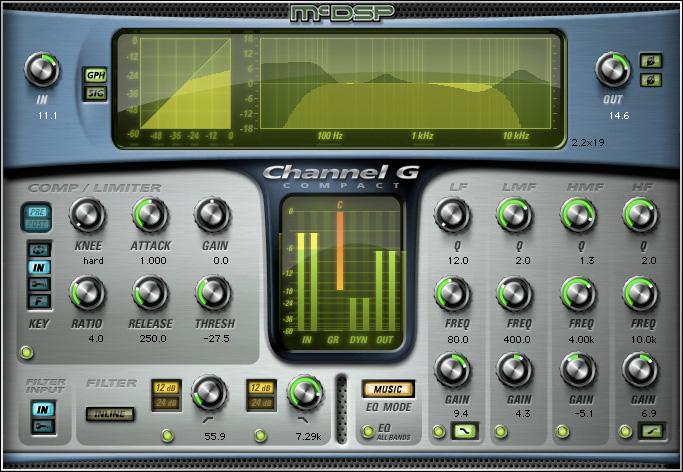
Task: Toggle the COMP/LIMITER enable LED
Action: click(x=27, y=352)
